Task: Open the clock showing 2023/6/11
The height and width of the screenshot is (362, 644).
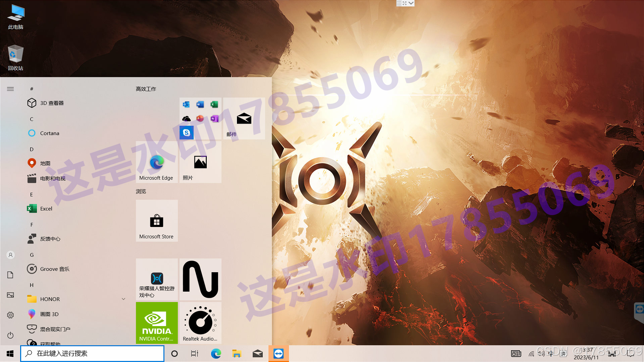Action: 587,354
